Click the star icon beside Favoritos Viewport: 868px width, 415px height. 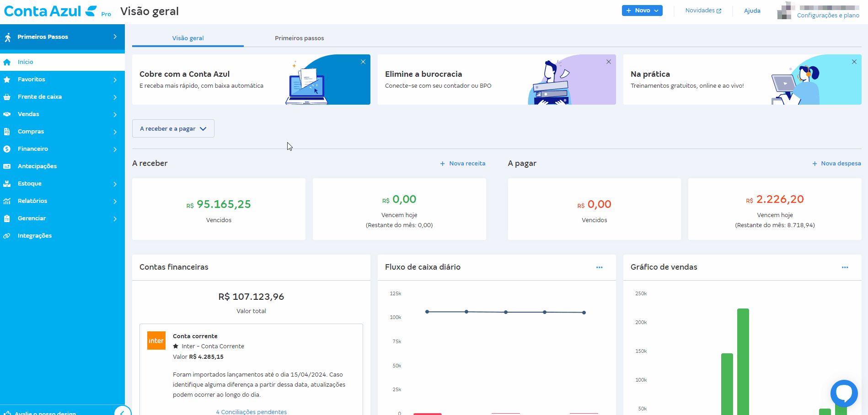click(x=7, y=80)
